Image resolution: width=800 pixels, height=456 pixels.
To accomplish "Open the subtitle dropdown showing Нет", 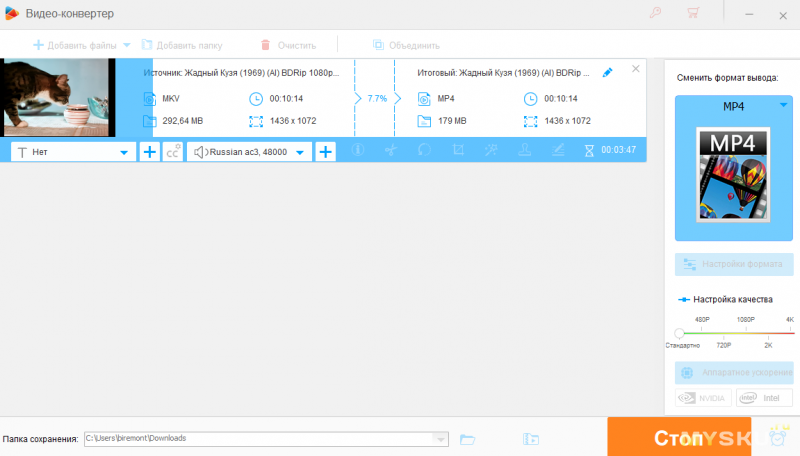I will pyautogui.click(x=72, y=151).
